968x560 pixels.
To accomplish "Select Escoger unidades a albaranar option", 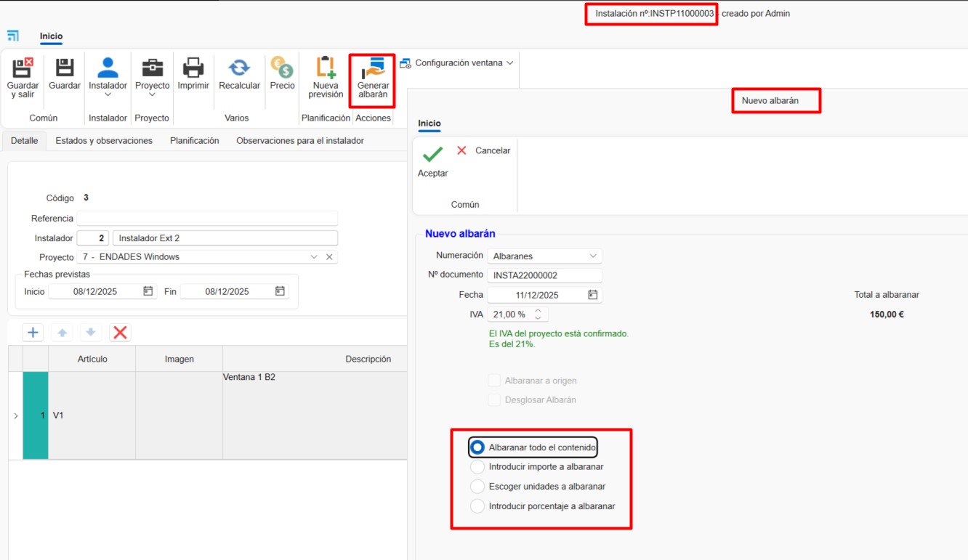I will click(x=477, y=487).
